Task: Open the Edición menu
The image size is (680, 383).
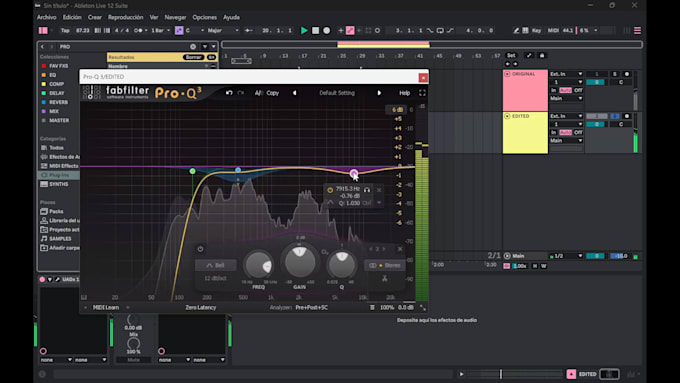Action: [72, 17]
